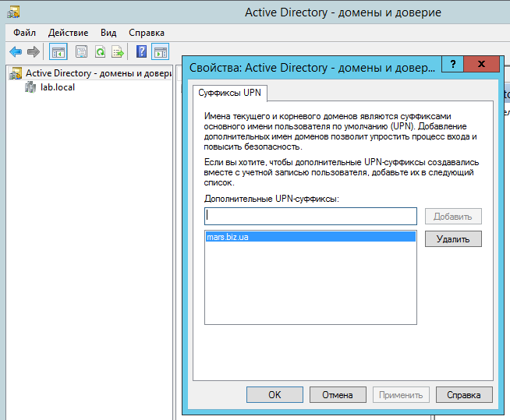Confirm the dialog with OK
Screen dimensions: 510x420
[x=274, y=394]
